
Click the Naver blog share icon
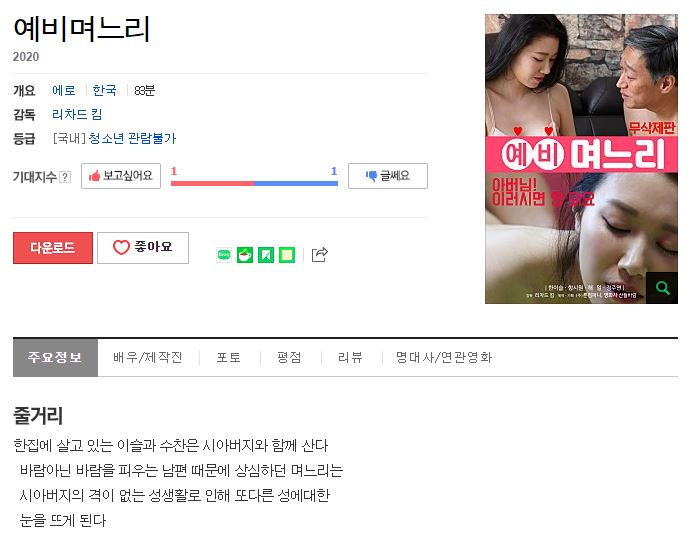point(224,255)
